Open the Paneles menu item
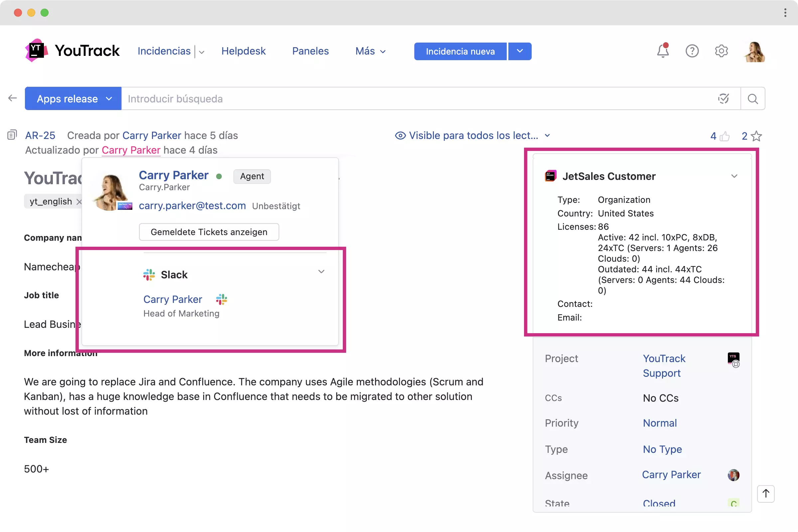The width and height of the screenshot is (798, 532). (x=310, y=51)
